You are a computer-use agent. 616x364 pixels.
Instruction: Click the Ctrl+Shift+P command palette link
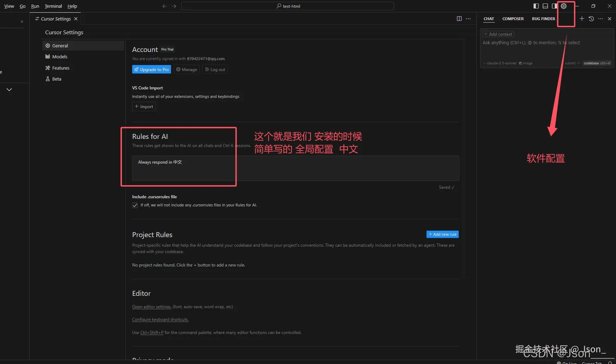pos(152,333)
